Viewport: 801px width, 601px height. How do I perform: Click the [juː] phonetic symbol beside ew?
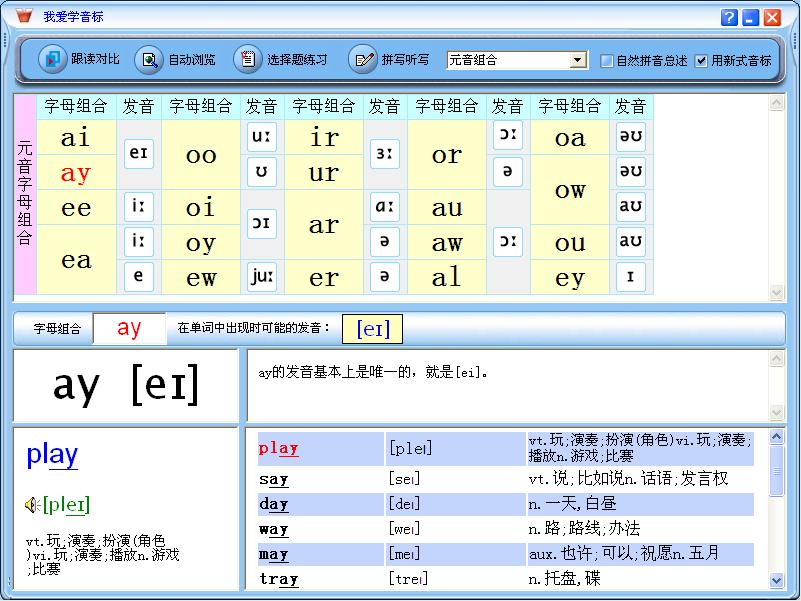pos(262,277)
